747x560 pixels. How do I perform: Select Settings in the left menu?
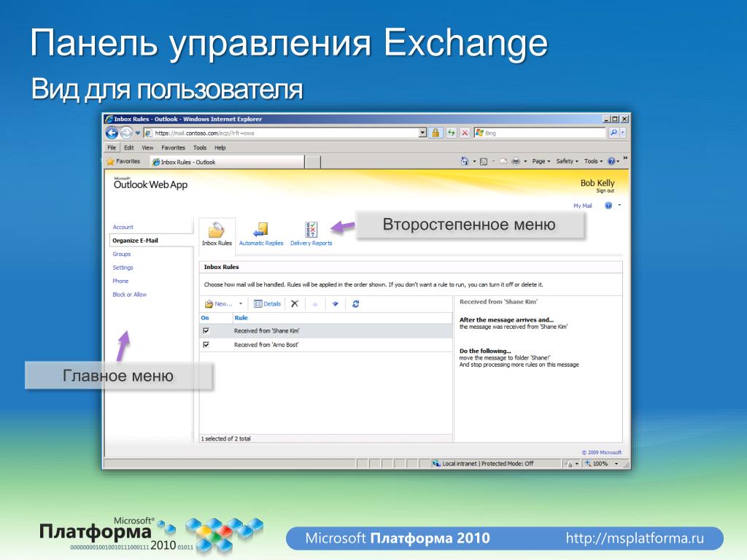pos(123,268)
